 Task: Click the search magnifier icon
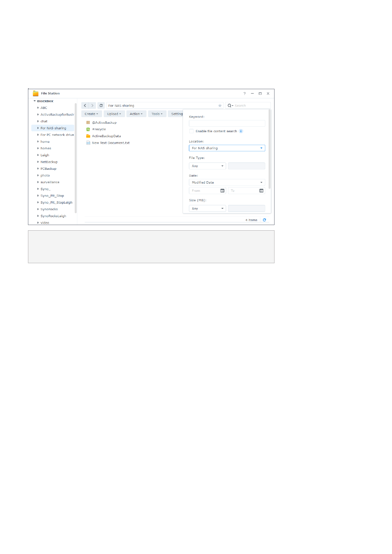click(x=230, y=106)
